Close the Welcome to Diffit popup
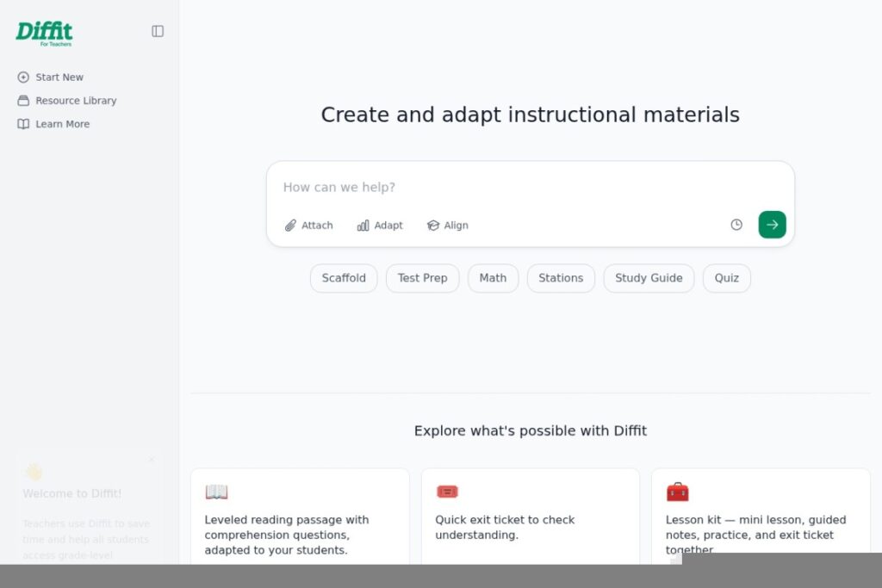Viewport: 882px width, 588px height. tap(152, 459)
